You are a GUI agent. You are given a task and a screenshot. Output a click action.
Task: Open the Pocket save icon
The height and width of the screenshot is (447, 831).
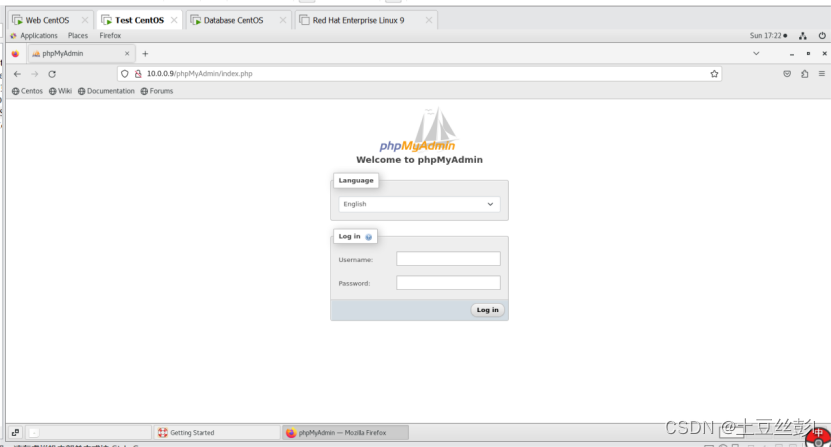pos(787,74)
